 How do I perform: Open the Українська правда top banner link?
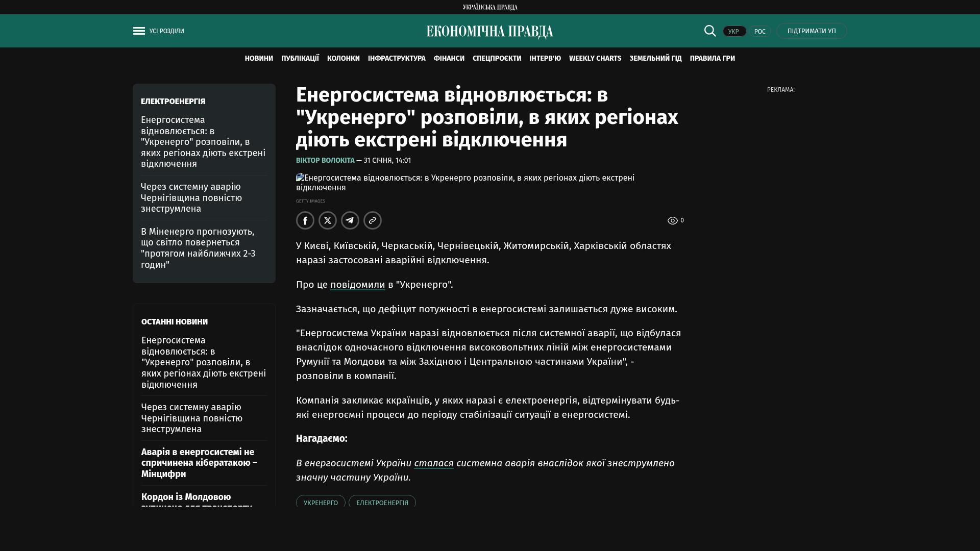[490, 7]
